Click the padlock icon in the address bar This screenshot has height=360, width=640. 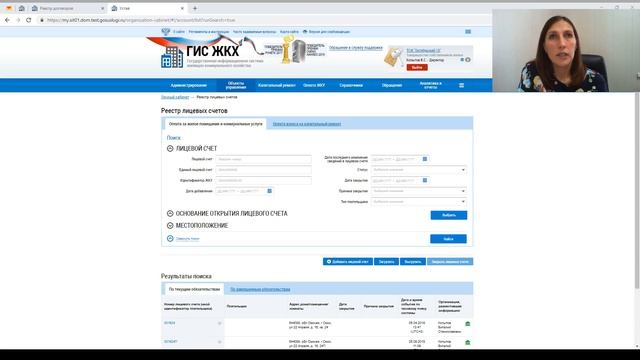coord(42,20)
